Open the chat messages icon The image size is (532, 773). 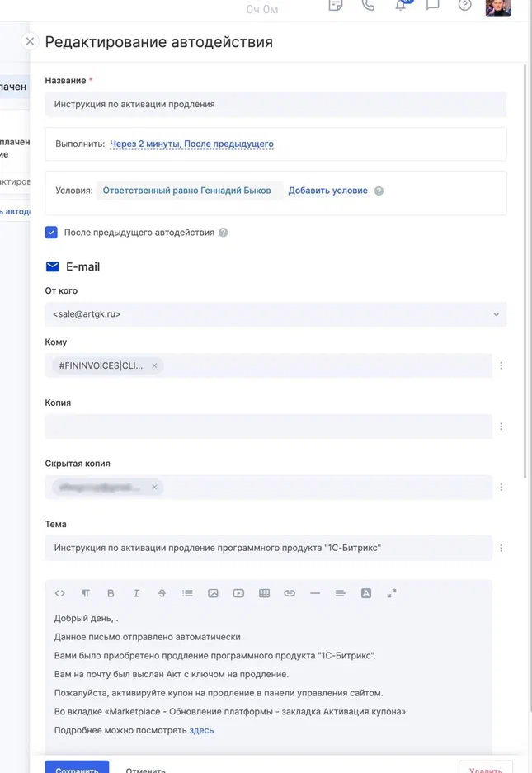click(x=432, y=5)
